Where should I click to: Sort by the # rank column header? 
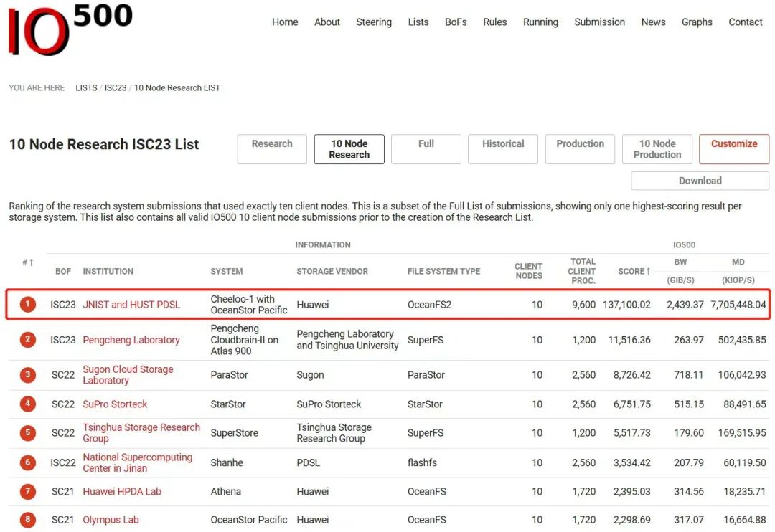(28, 263)
